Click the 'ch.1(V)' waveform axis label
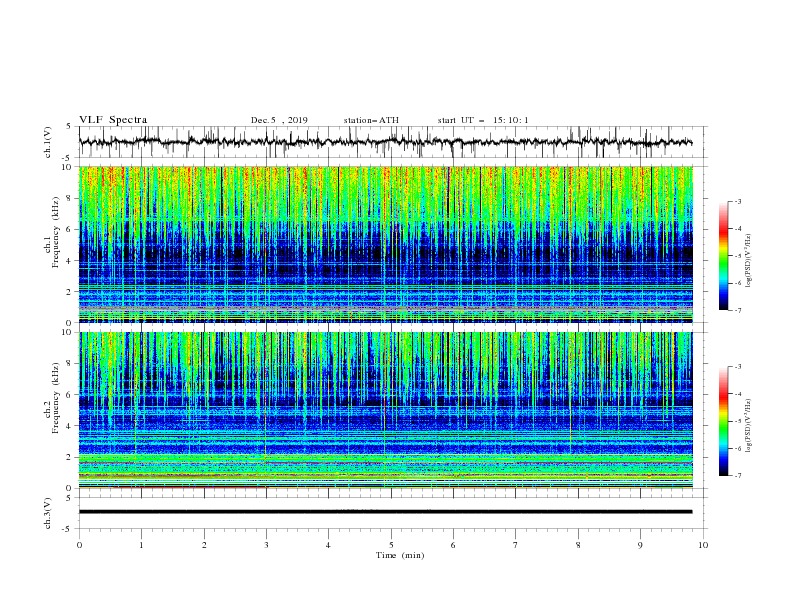The width and height of the screenshot is (792, 612). coord(48,142)
